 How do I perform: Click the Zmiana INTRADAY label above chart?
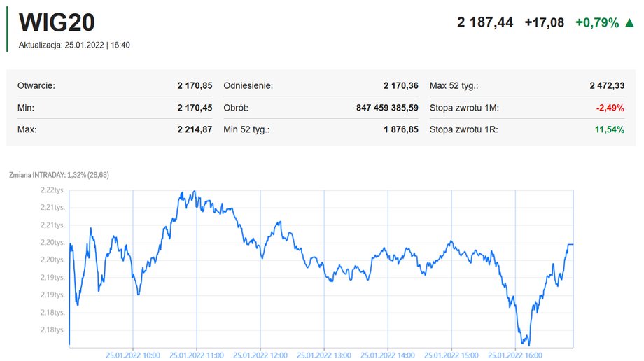pos(59,175)
